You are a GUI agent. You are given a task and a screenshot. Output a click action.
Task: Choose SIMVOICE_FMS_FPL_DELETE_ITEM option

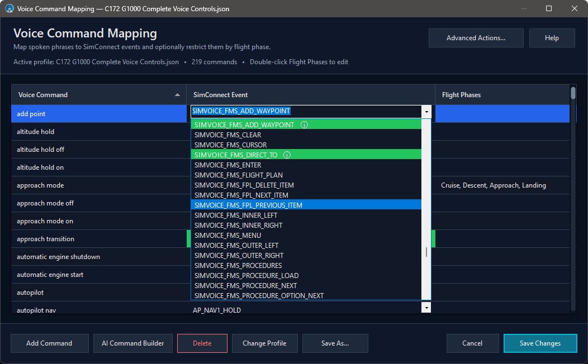click(x=306, y=185)
